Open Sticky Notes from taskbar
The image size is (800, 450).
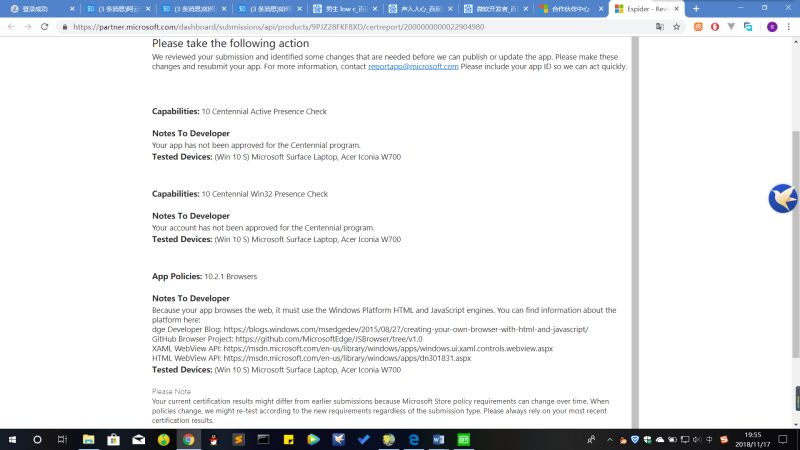click(288, 439)
